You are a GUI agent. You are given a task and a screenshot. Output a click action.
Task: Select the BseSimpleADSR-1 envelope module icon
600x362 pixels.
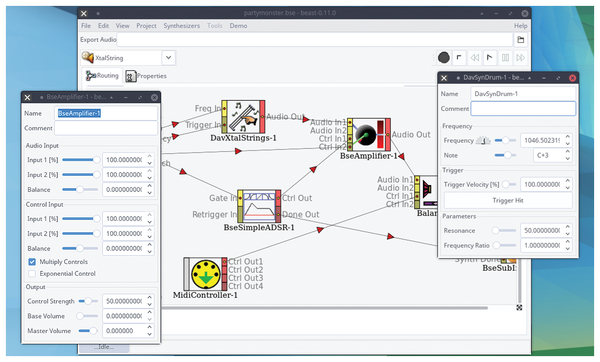coord(259,206)
